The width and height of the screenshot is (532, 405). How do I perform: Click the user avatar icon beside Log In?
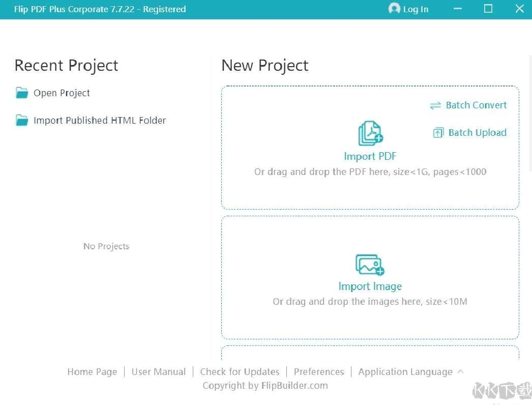click(394, 9)
